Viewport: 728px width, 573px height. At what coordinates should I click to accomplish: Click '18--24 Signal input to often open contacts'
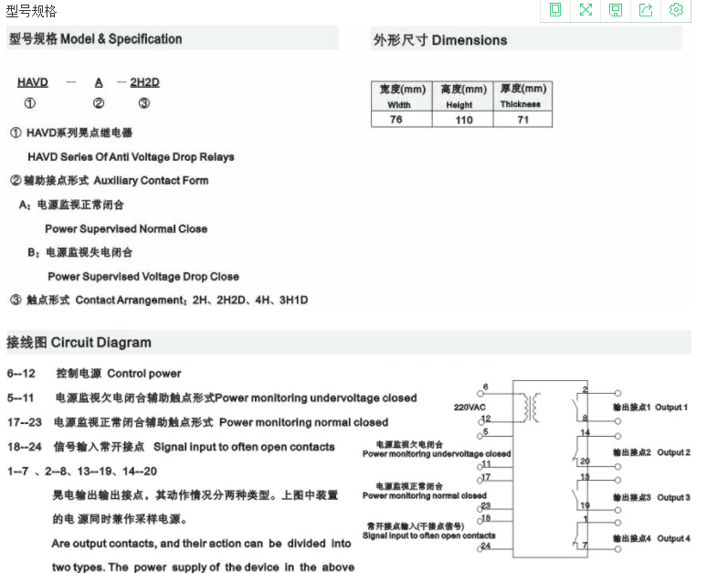point(171,447)
